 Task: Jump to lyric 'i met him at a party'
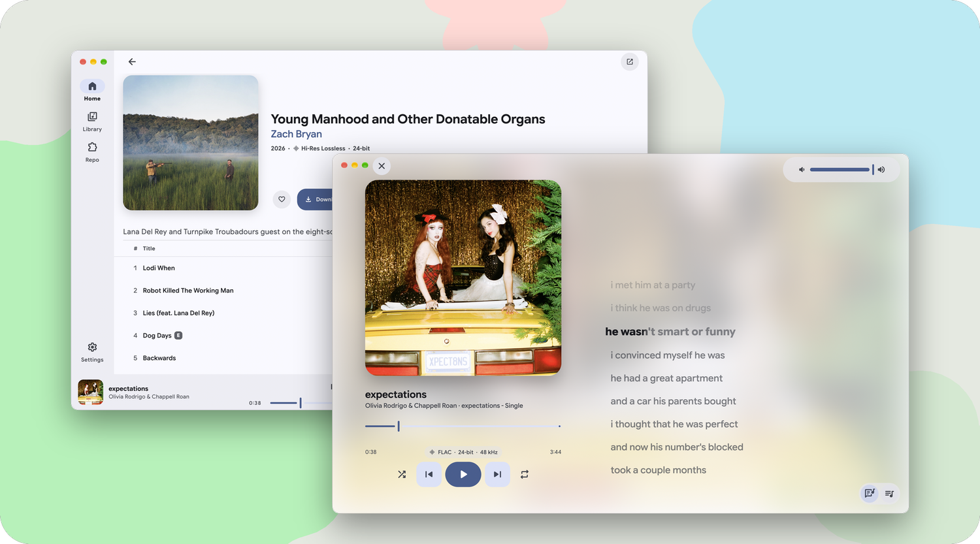point(653,285)
